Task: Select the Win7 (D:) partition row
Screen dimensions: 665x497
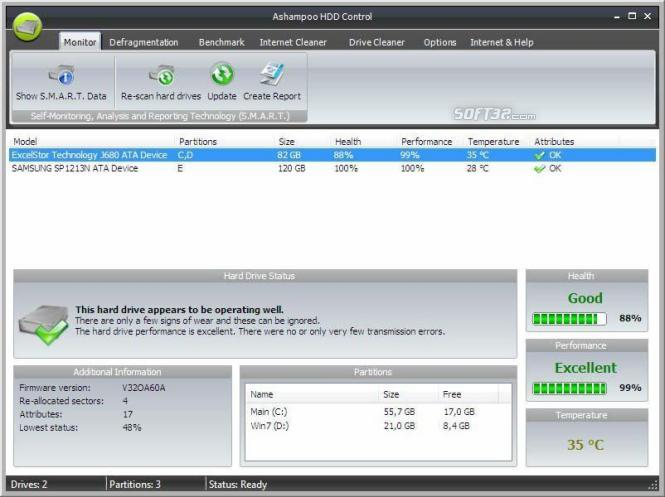Action: click(x=378, y=426)
